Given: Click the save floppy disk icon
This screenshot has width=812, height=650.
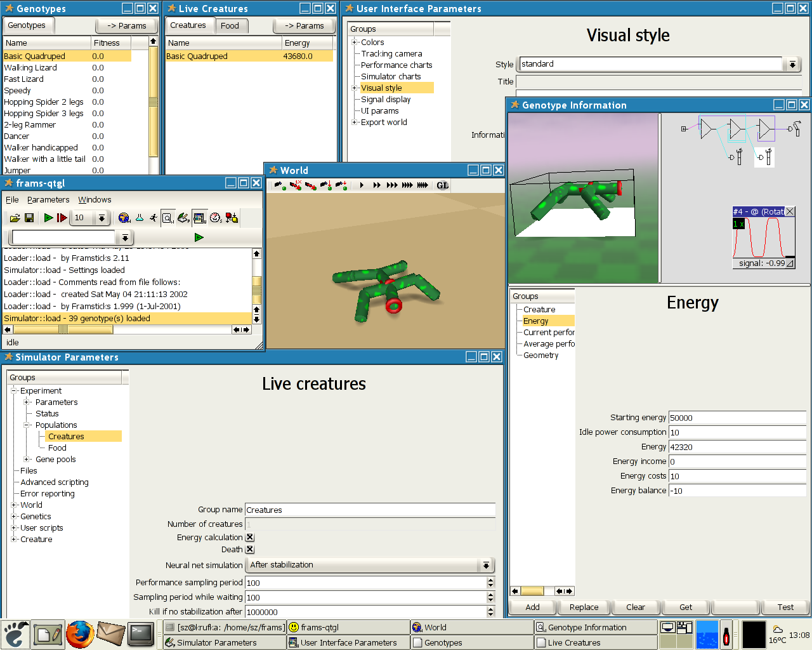Looking at the screenshot, I should [29, 218].
